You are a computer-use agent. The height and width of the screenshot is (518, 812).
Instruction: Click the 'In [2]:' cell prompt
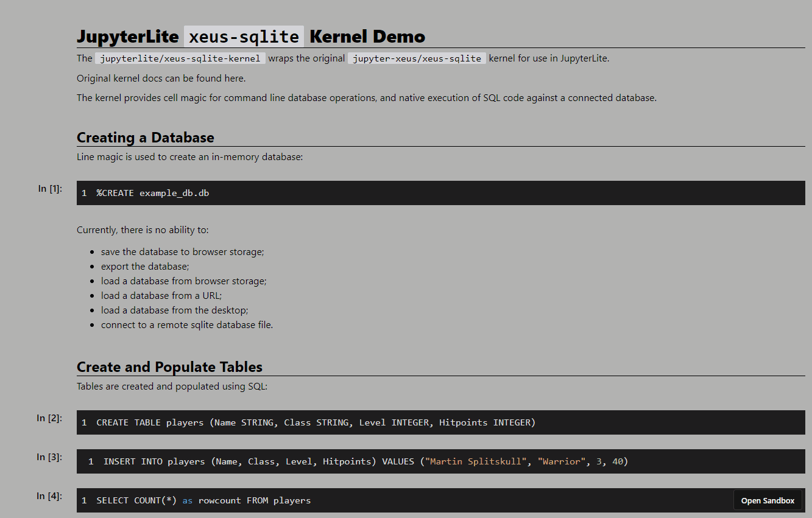pos(49,418)
